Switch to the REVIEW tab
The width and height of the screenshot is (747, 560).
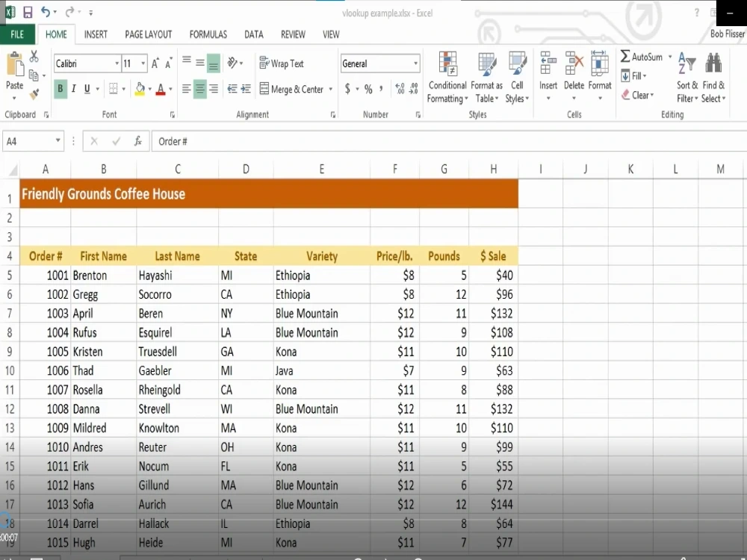coord(293,34)
